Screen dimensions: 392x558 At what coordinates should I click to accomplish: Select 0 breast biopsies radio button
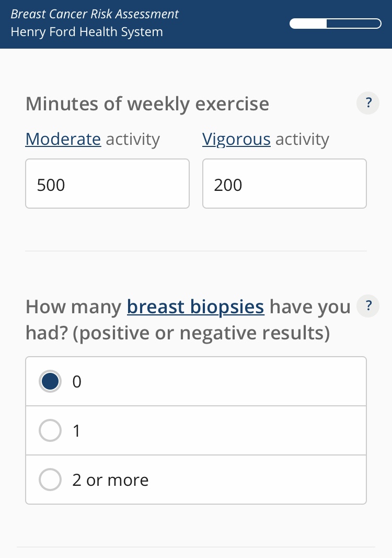[50, 382]
